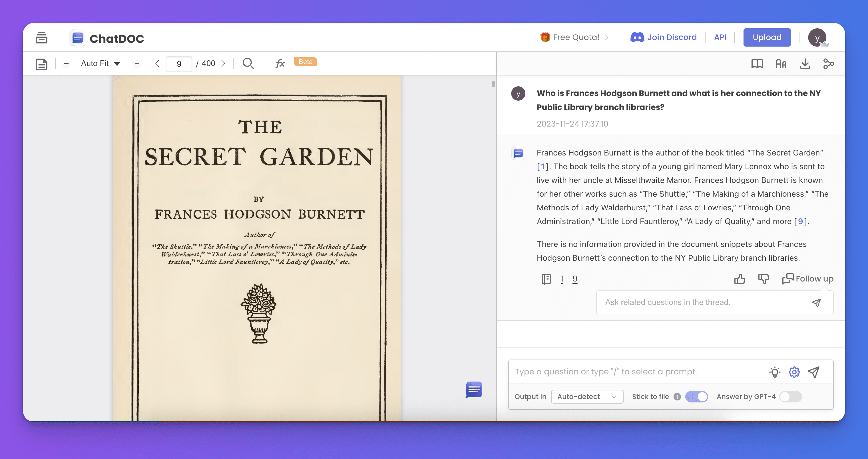This screenshot has width=868, height=459.
Task: Open the document search magnifier
Action: pyautogui.click(x=248, y=63)
